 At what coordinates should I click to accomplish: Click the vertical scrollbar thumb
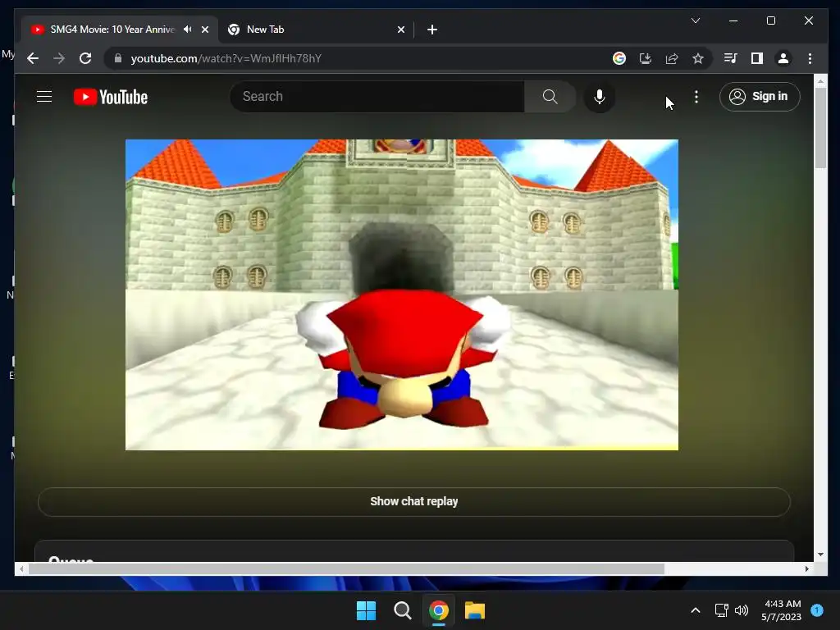tap(820, 127)
